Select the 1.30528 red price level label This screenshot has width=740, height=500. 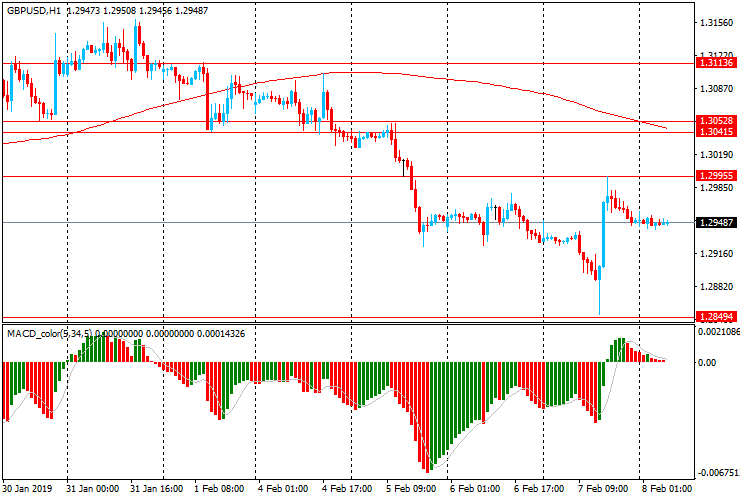[x=717, y=121]
